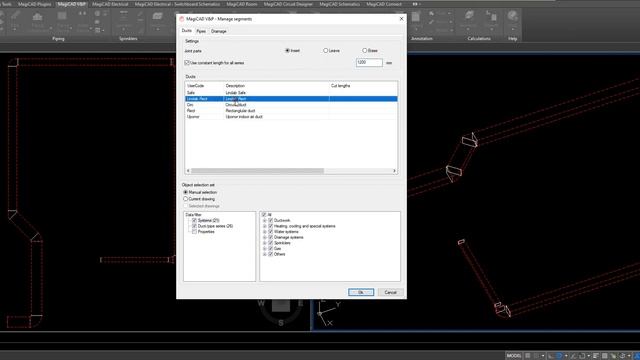Toggle the Water systems checkbox

pos(270,231)
